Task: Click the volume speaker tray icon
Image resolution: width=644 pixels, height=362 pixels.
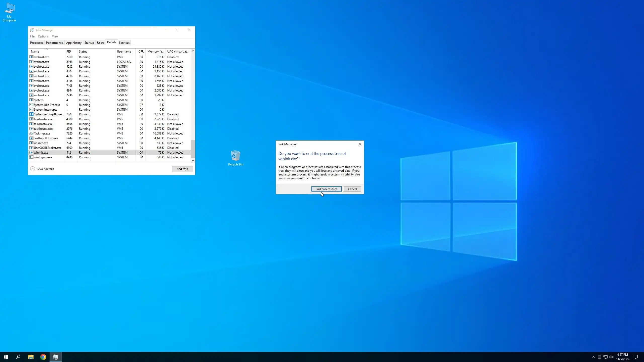Action: pyautogui.click(x=611, y=357)
